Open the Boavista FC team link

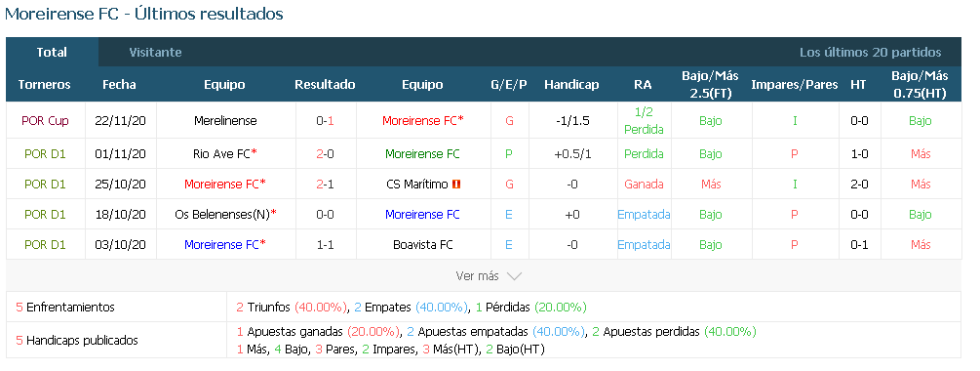[x=422, y=245]
